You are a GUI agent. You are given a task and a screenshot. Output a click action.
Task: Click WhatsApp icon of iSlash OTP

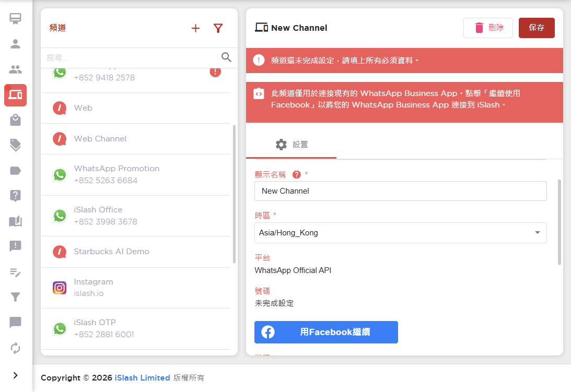point(60,329)
